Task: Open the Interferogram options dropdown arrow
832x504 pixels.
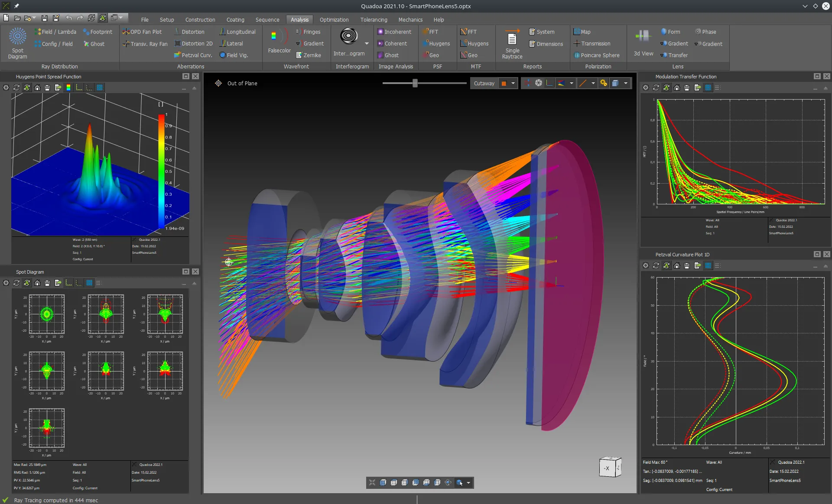Action: click(x=367, y=43)
